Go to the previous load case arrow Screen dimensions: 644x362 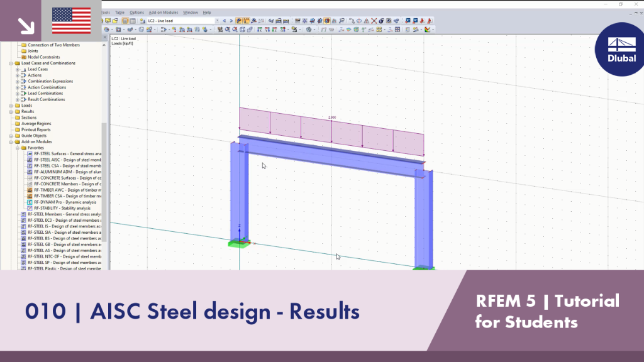pos(225,21)
